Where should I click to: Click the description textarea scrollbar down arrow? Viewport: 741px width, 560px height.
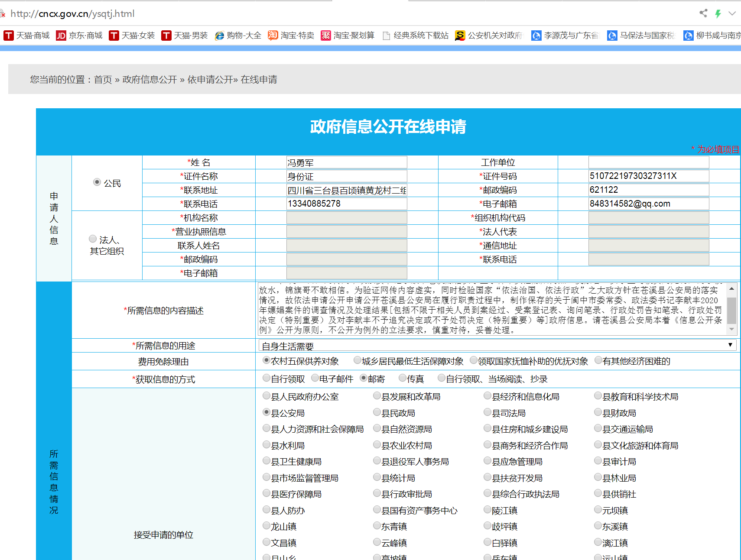point(732,330)
